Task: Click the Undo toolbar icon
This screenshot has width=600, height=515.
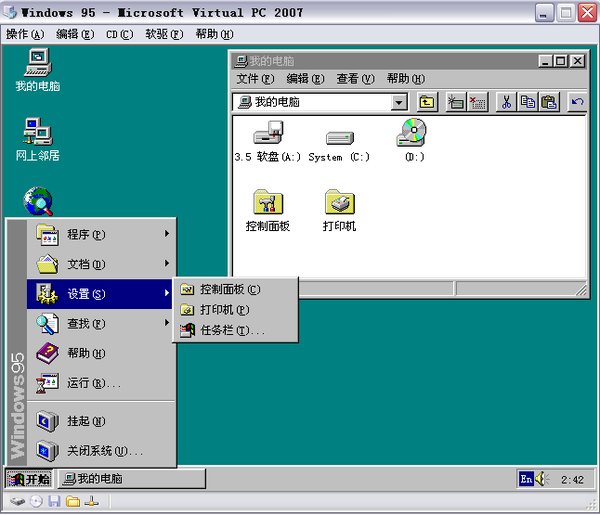Action: (577, 102)
